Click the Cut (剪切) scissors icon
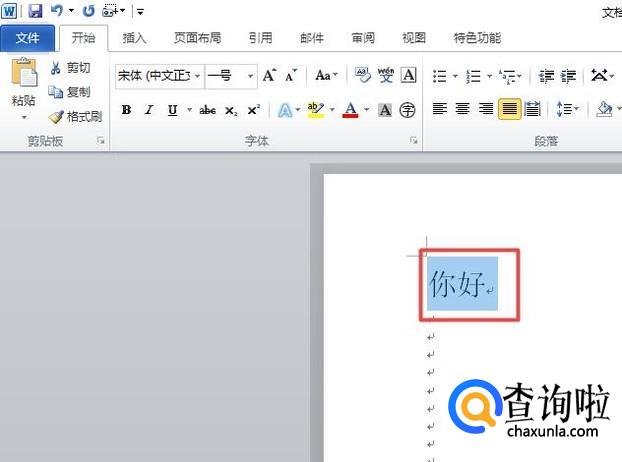The height and width of the screenshot is (462, 622). click(57, 68)
